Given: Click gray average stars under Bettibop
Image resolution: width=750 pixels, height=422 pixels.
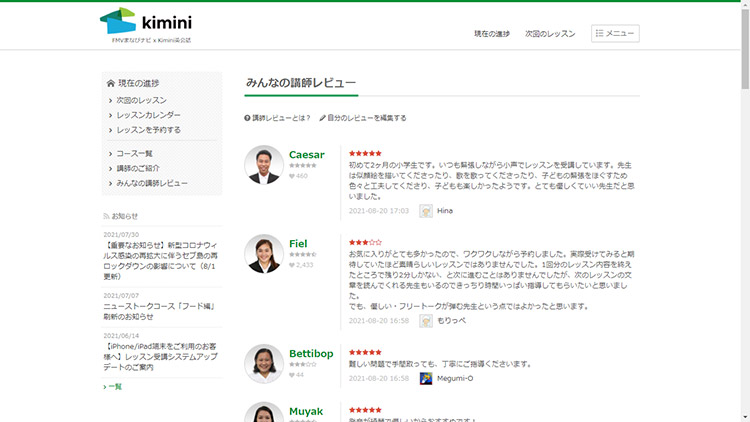Looking at the screenshot, I should point(303,365).
